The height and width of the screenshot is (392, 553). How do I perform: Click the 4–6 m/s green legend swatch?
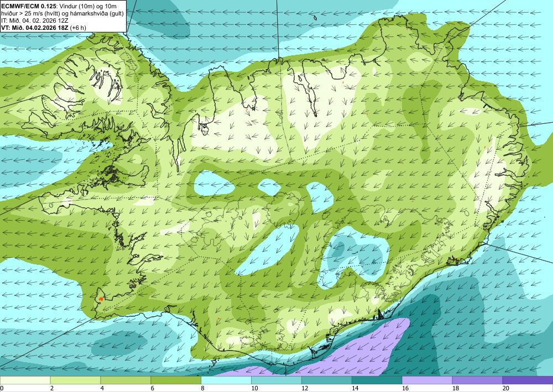point(126,380)
